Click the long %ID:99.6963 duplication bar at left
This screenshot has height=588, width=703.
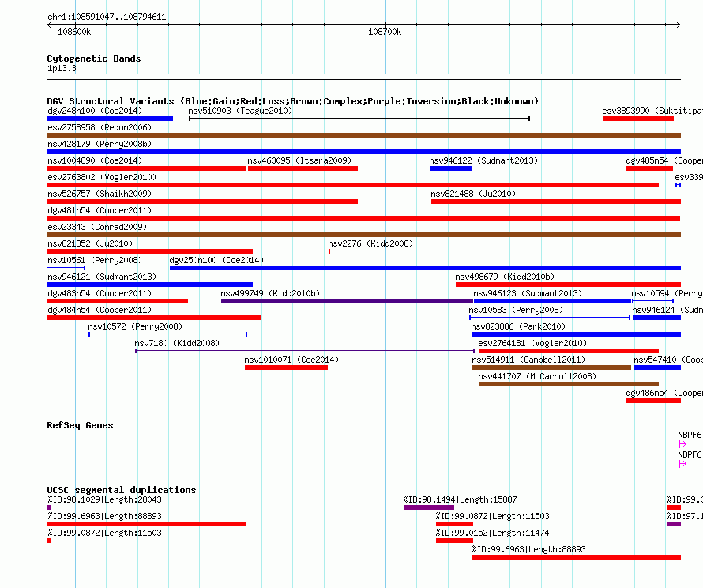147,524
